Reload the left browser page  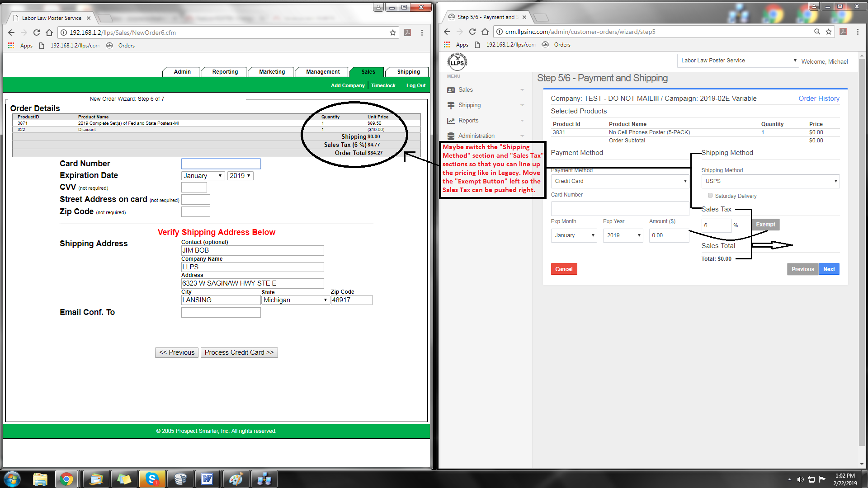(37, 33)
